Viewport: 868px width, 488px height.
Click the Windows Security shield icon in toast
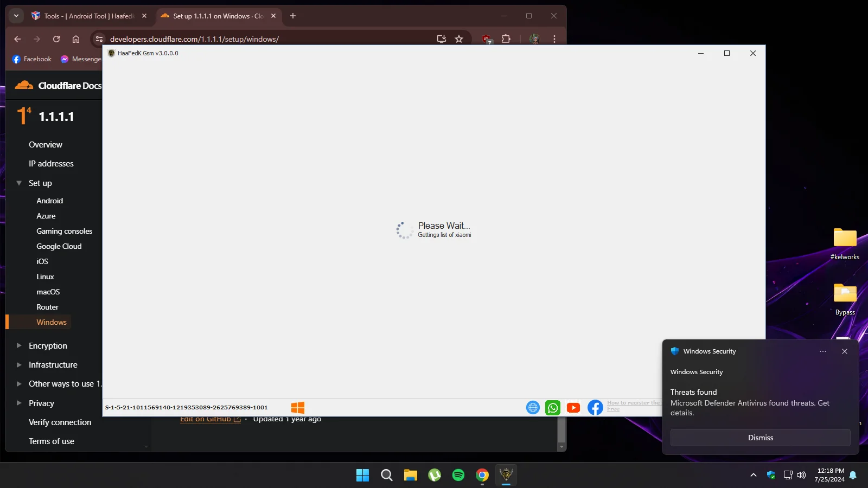click(x=675, y=351)
